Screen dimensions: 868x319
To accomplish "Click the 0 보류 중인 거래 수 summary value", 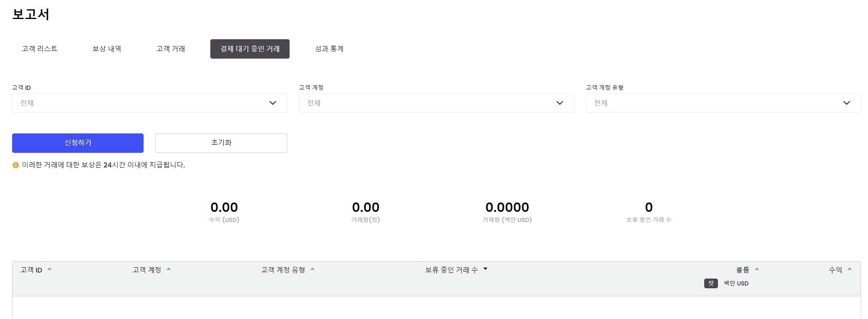I will coord(649,207).
